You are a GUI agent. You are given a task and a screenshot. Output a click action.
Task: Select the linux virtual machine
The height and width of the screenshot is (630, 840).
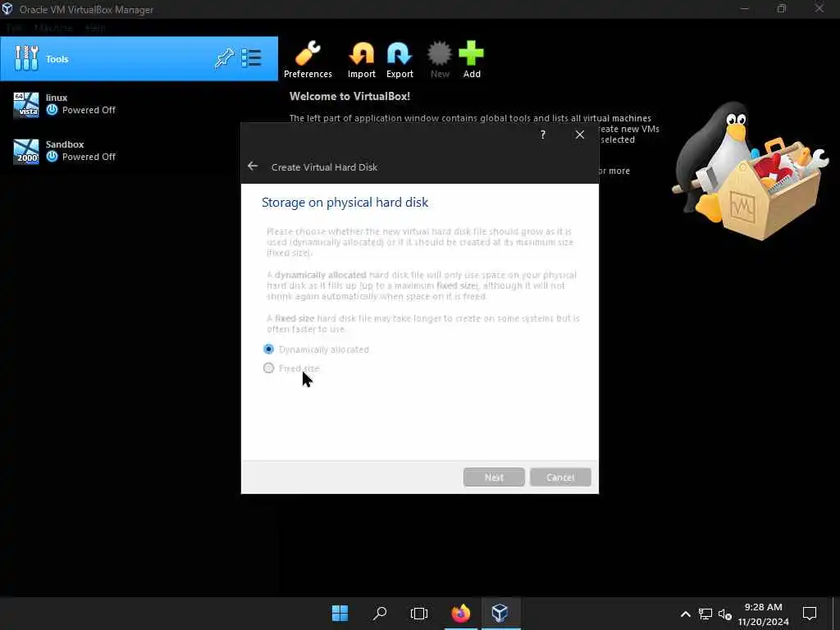(139, 104)
